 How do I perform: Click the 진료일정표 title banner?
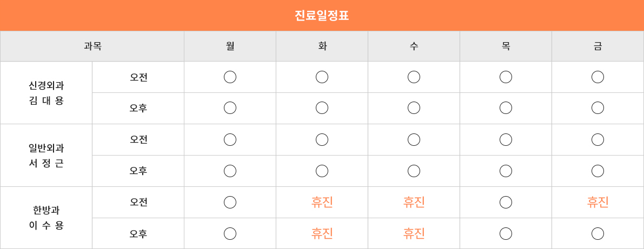322,16
